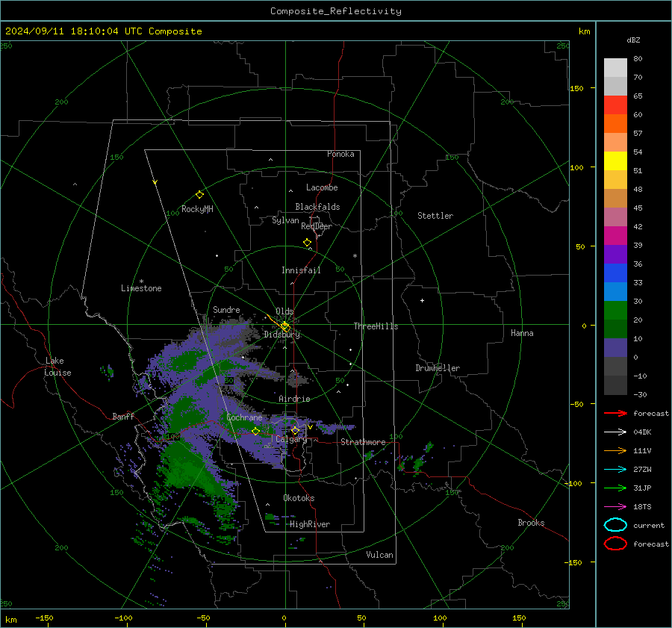Click the Banff label

[x=123, y=417]
